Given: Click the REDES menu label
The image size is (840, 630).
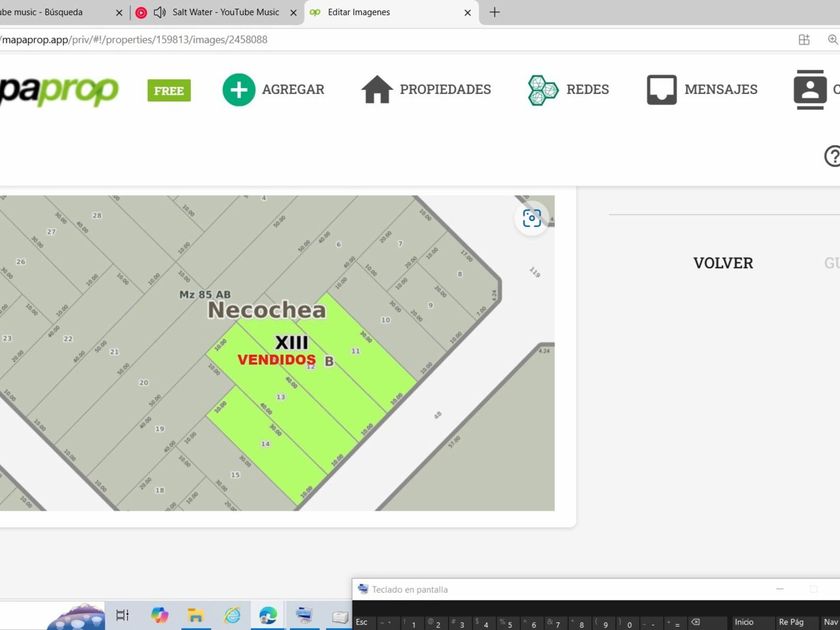Looking at the screenshot, I should click(x=588, y=89).
